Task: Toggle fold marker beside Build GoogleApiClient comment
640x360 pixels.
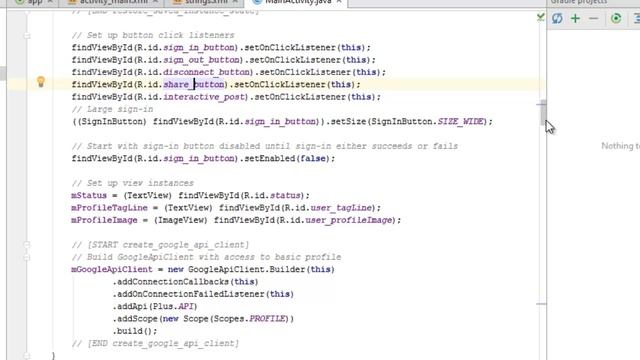Action: click(x=27, y=257)
